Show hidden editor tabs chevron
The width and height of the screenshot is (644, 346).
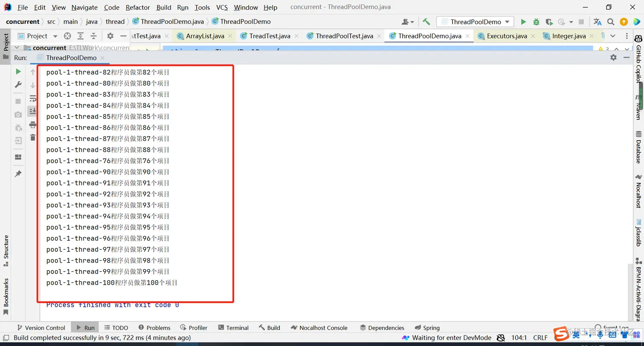click(x=612, y=36)
